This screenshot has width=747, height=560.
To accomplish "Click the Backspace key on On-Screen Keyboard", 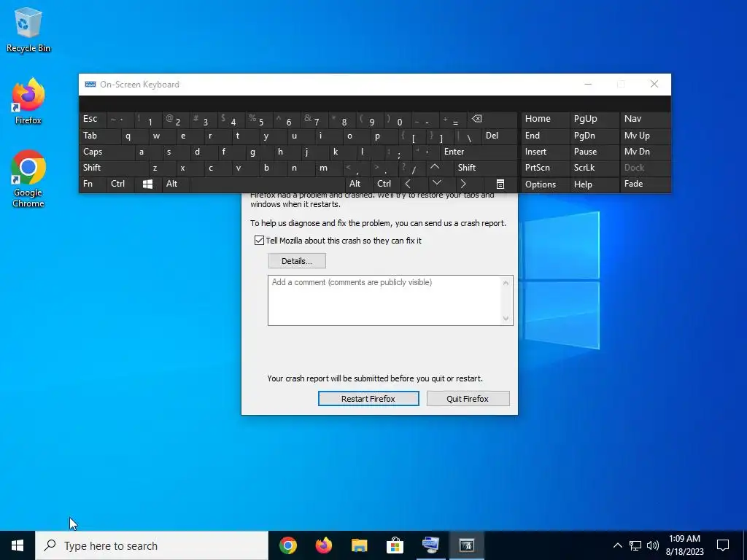I will [x=494, y=120].
